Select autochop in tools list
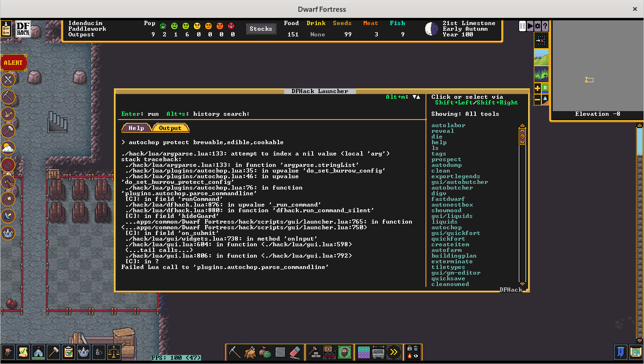Screen dimensions: 644x364 tap(446, 227)
